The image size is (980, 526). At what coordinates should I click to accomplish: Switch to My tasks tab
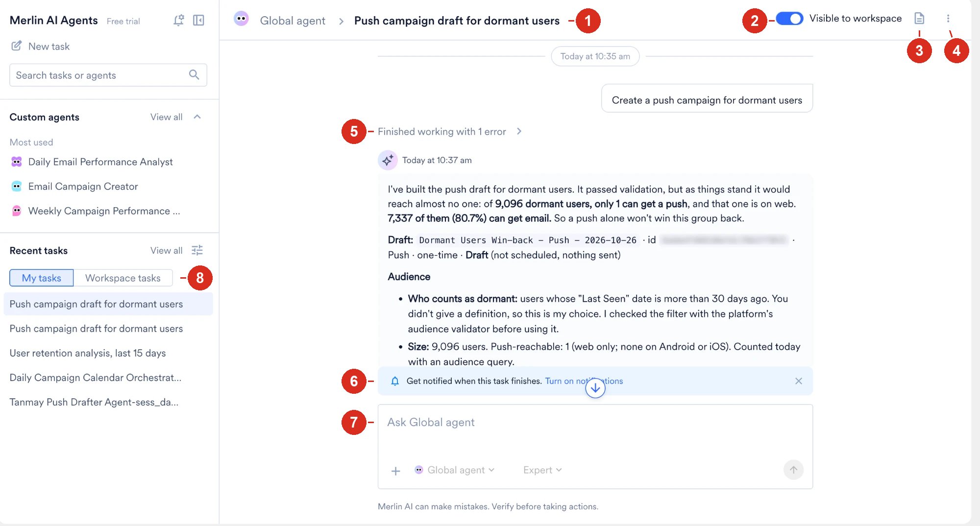tap(42, 278)
